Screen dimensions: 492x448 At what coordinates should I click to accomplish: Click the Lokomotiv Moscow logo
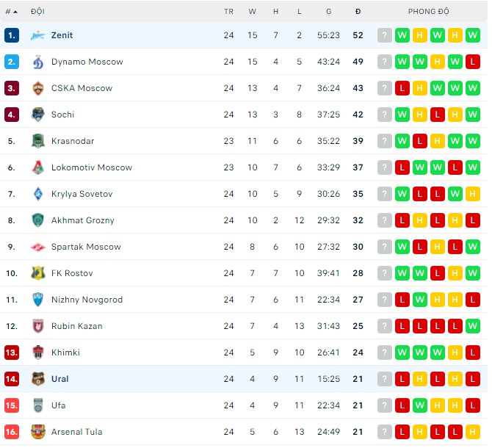38,167
